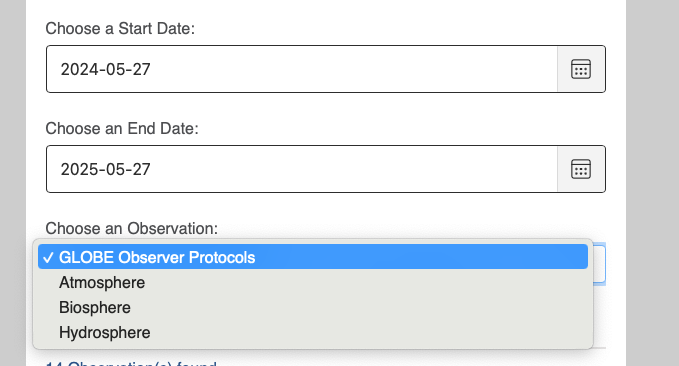Focus the Start Date field showing 2024-05-27

point(302,69)
